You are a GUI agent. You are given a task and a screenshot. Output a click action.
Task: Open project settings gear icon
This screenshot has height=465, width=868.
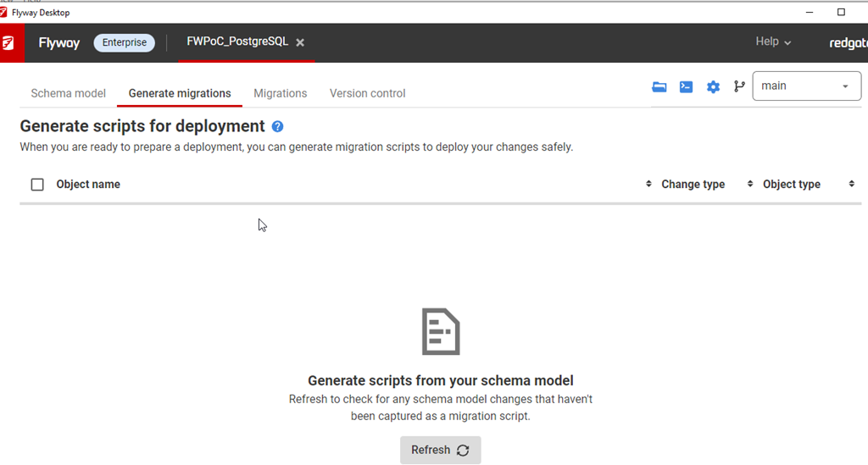pos(713,86)
